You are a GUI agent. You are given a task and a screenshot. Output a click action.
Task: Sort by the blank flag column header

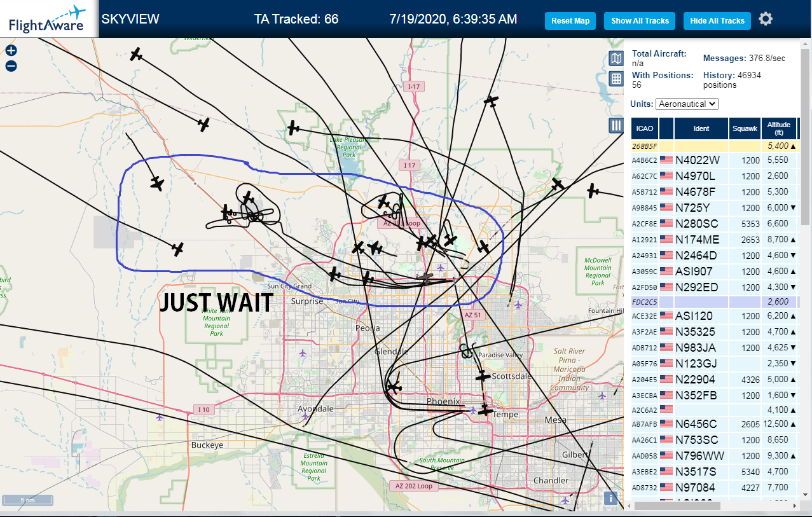[x=666, y=128]
